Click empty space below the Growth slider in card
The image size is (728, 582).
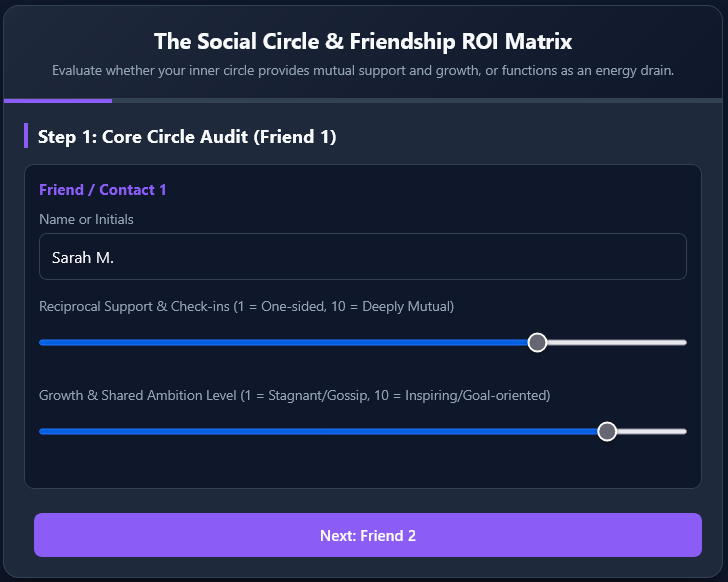pyautogui.click(x=363, y=464)
